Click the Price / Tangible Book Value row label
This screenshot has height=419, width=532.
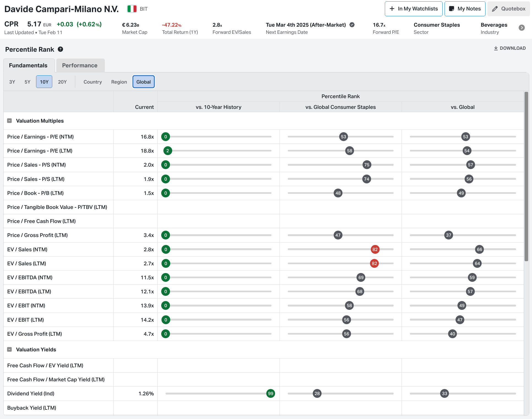[x=57, y=207]
